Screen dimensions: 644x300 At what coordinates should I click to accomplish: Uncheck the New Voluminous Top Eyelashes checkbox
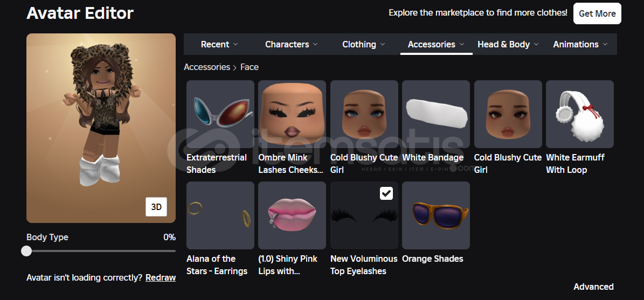click(386, 193)
